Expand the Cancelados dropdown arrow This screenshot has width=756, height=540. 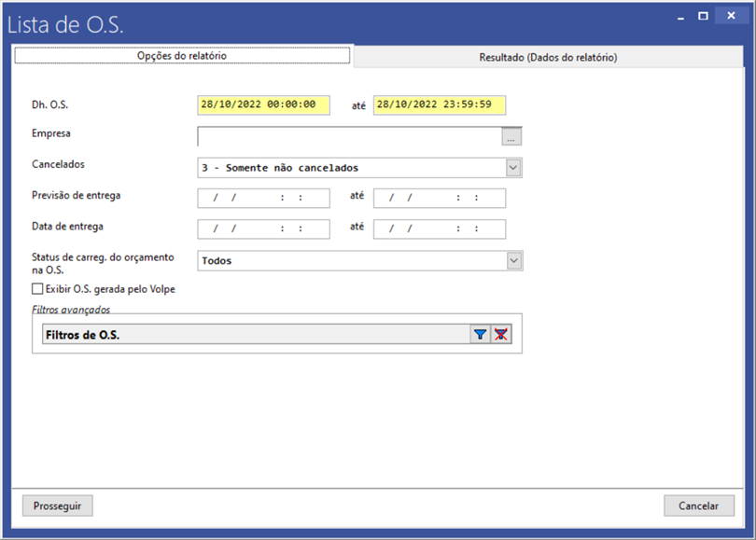tap(513, 168)
